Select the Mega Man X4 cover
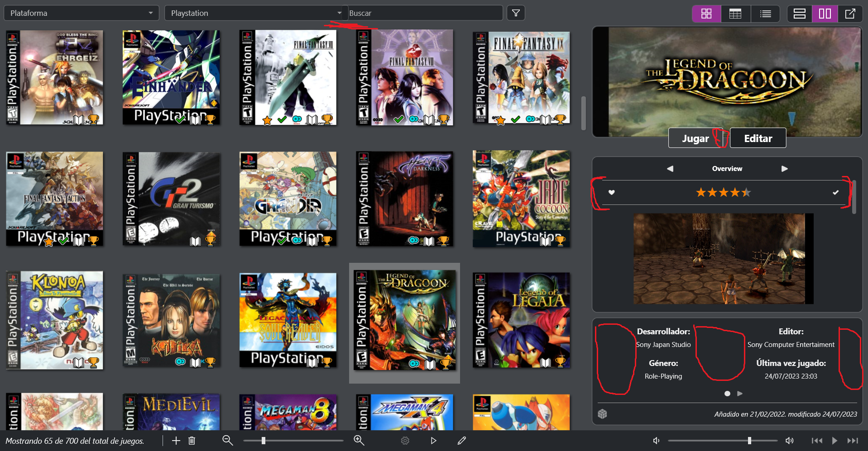868x451 pixels. pos(405,412)
